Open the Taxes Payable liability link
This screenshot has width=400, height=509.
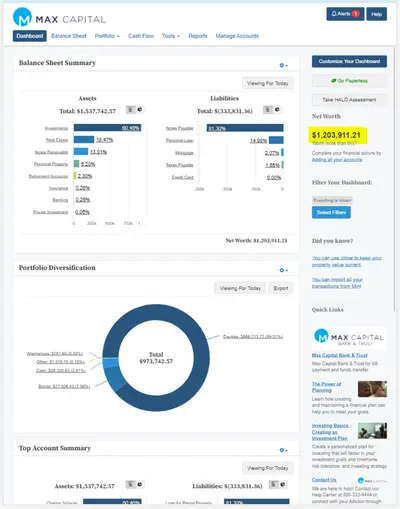click(180, 165)
